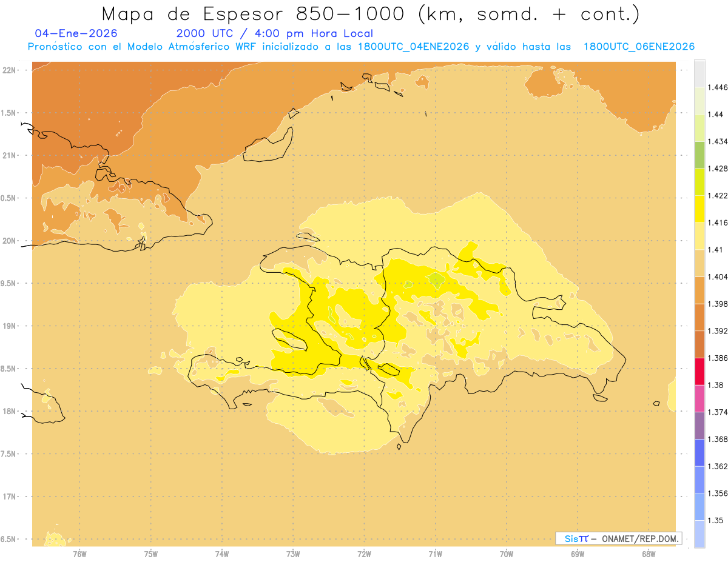The width and height of the screenshot is (728, 562).
Task: Click the legend value 1.374
Action: click(x=718, y=412)
